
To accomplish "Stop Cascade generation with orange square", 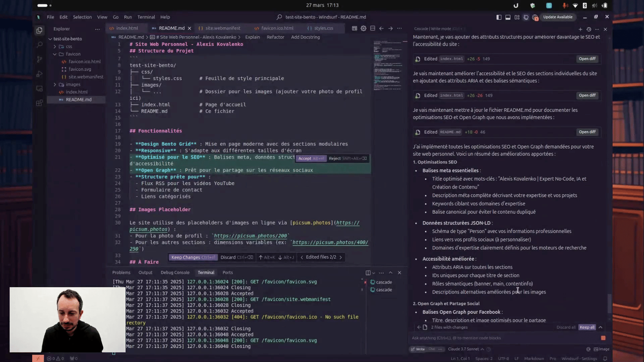I will [603, 338].
